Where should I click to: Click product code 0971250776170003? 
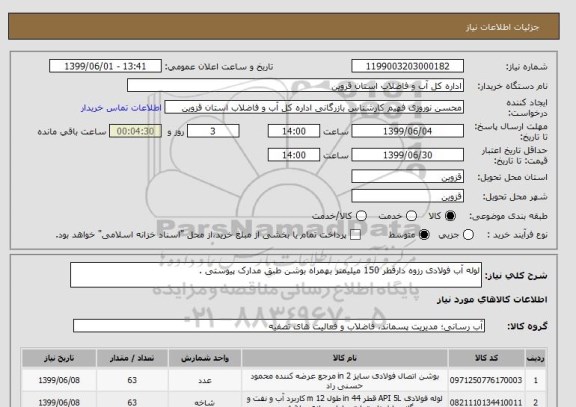tap(486, 380)
